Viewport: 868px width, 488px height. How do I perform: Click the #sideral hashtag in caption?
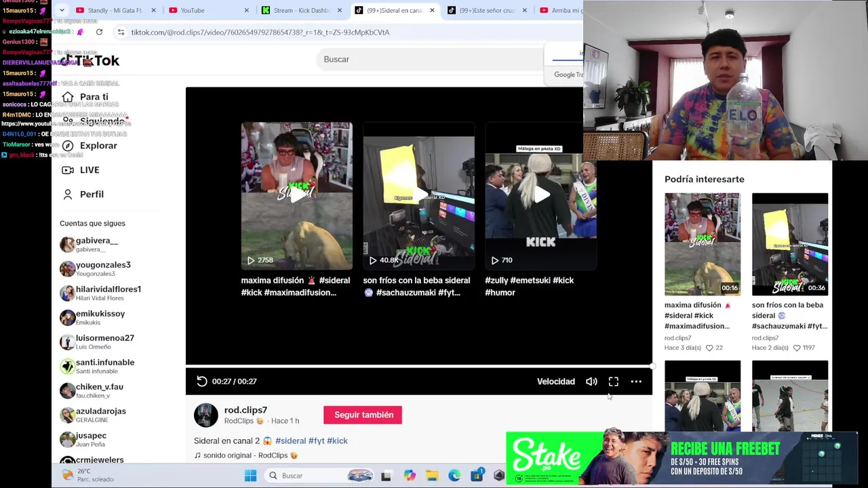click(x=290, y=441)
